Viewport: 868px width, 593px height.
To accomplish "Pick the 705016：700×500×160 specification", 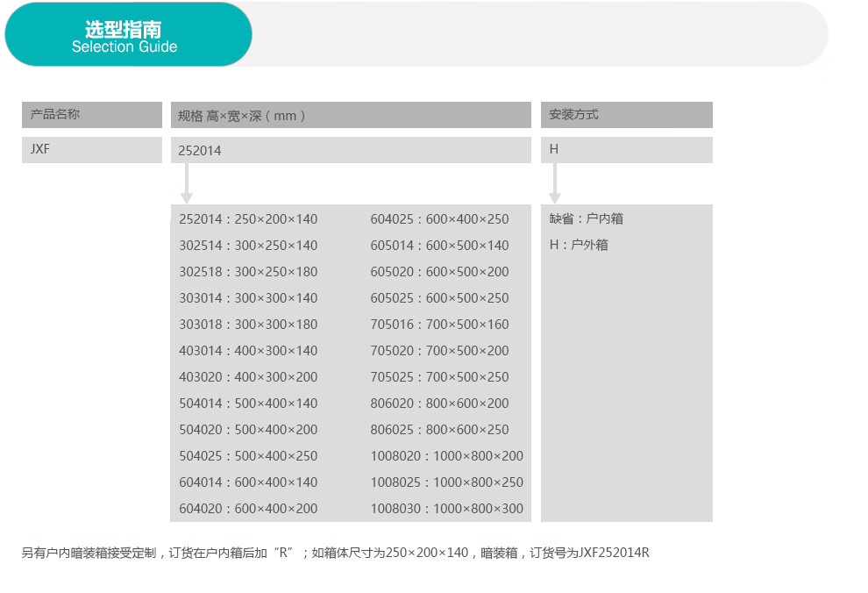I will pyautogui.click(x=439, y=324).
